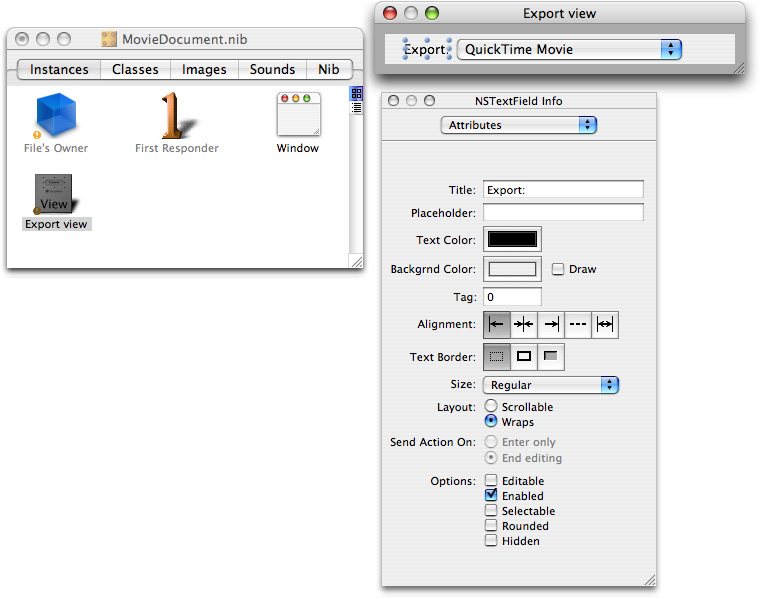Enable the Rounded option
The width and height of the screenshot is (762, 599).
click(x=491, y=526)
